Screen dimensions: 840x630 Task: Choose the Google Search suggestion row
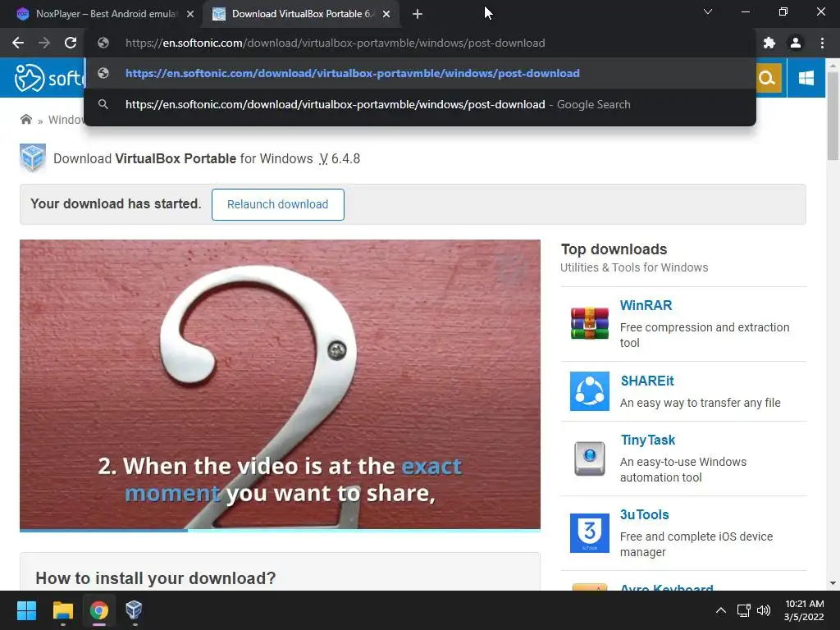pos(420,104)
